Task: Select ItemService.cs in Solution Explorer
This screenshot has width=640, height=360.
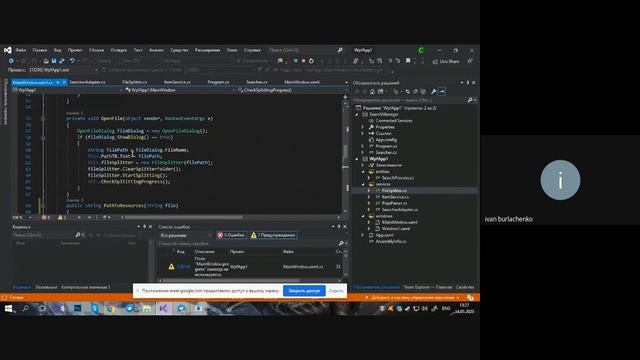Action: pyautogui.click(x=395, y=197)
